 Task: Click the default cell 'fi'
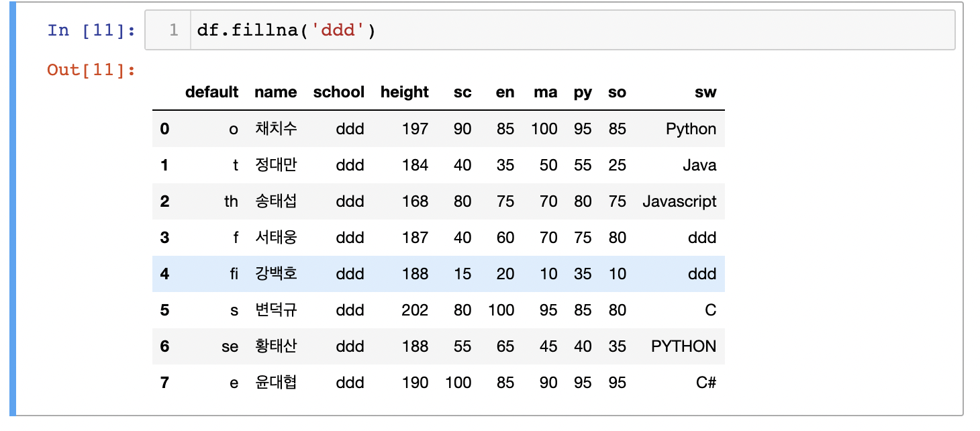coord(233,274)
